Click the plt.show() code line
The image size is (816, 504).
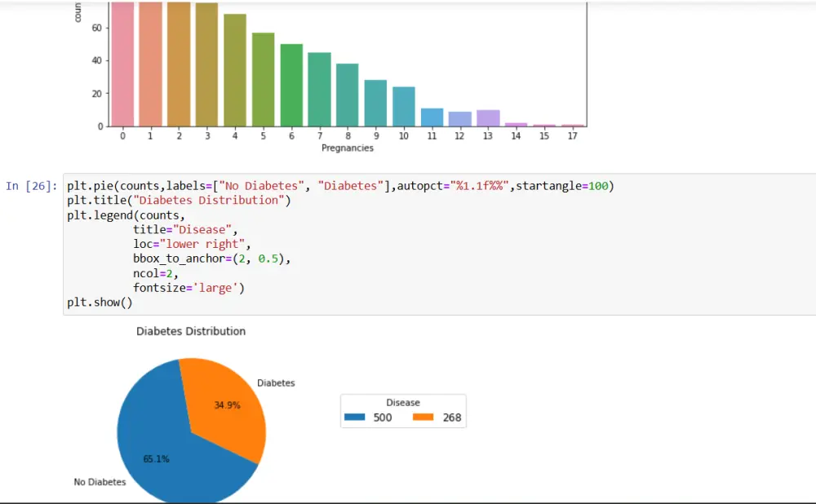(100, 303)
